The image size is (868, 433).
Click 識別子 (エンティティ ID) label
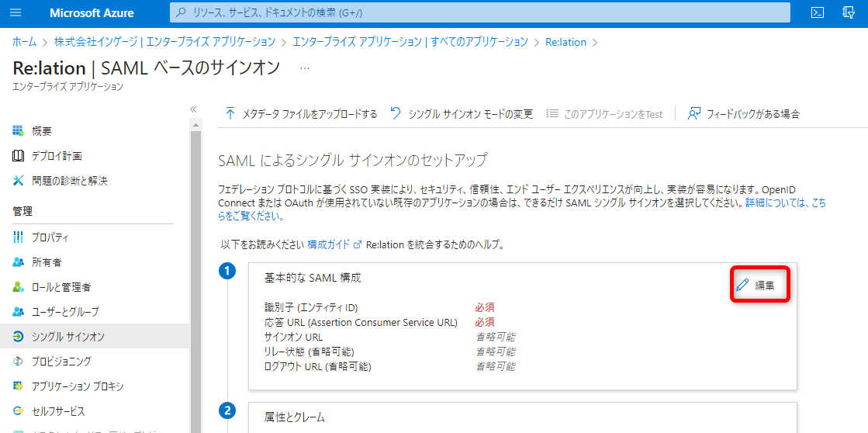pos(312,308)
